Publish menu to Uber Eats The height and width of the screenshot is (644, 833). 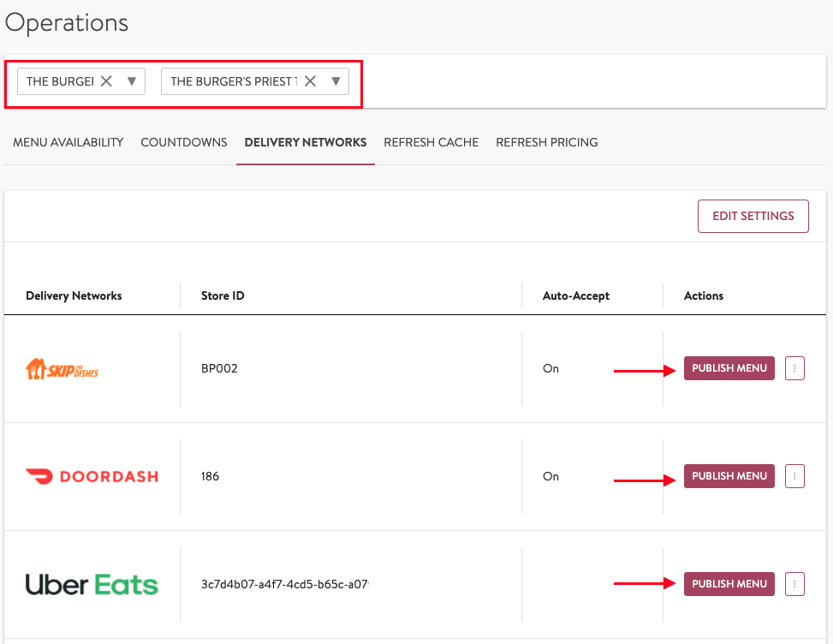pos(729,584)
